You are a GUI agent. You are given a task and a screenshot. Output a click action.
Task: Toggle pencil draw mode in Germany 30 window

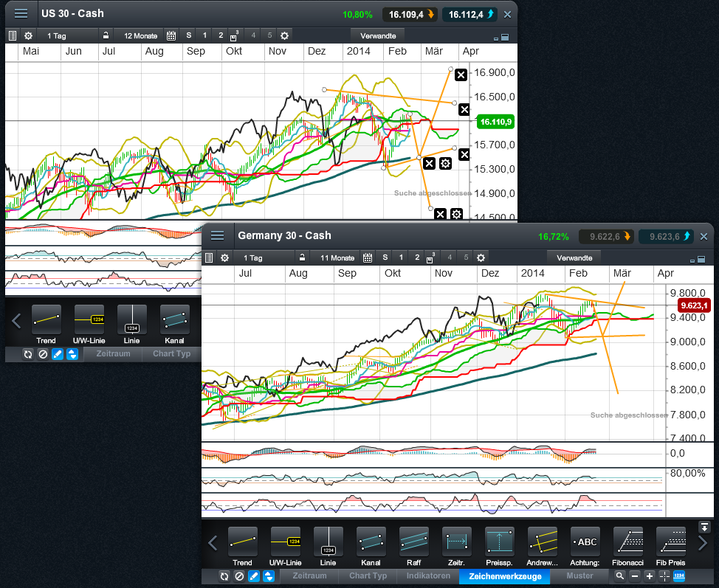(254, 576)
